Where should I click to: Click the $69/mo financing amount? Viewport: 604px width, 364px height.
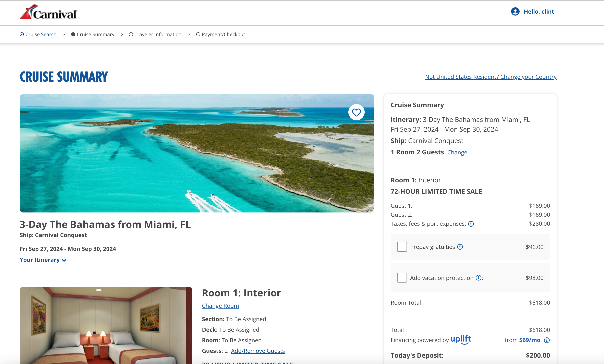coord(530,340)
